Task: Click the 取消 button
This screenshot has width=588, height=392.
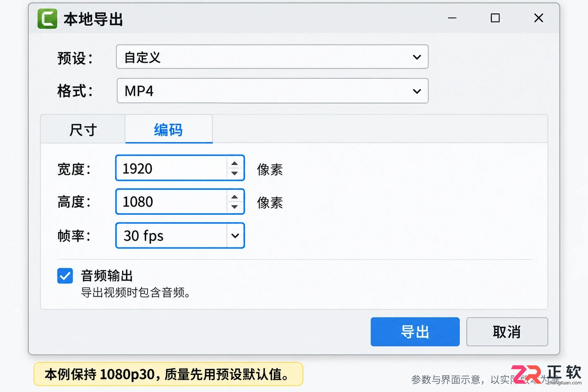Action: click(507, 332)
